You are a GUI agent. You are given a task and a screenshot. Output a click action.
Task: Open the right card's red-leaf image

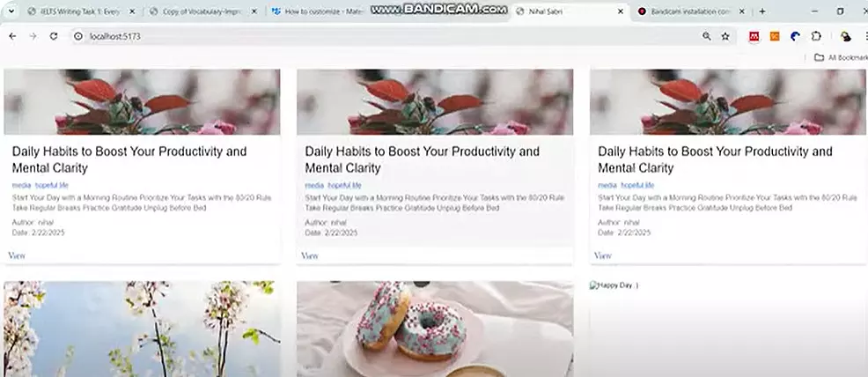click(727, 102)
